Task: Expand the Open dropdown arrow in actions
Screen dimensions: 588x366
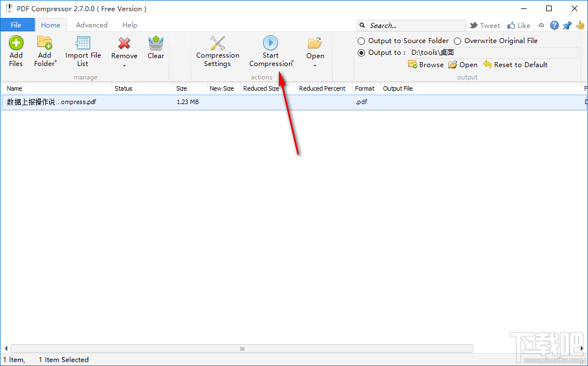Action: 315,65
